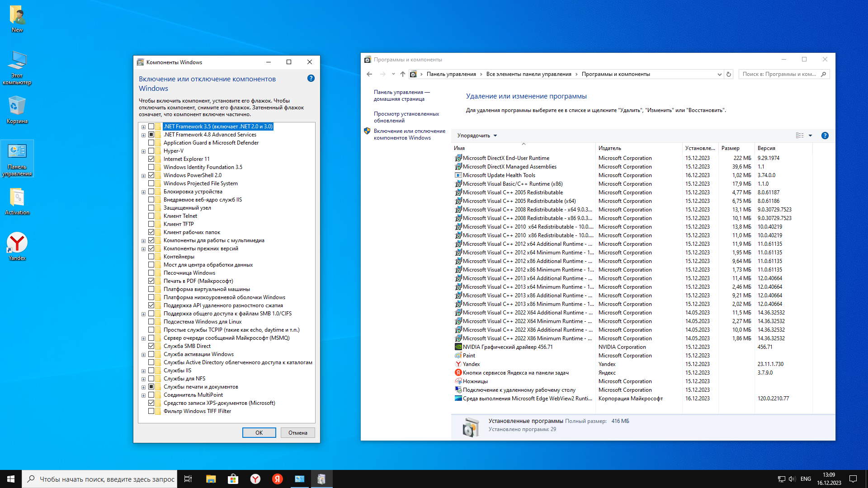Click the help icon in Windows Features dialog

(x=311, y=78)
